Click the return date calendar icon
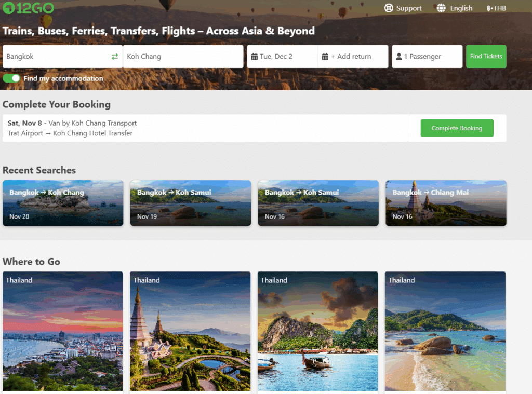 click(x=325, y=57)
